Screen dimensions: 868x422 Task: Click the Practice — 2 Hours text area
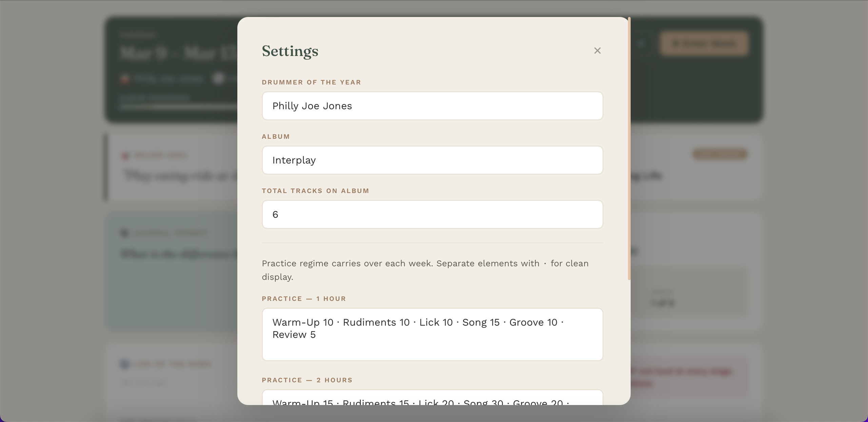[x=432, y=399]
